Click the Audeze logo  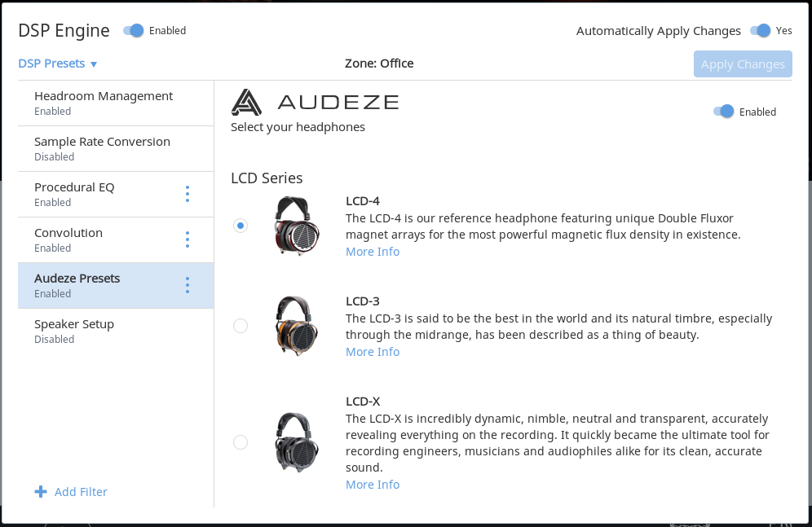[315, 103]
